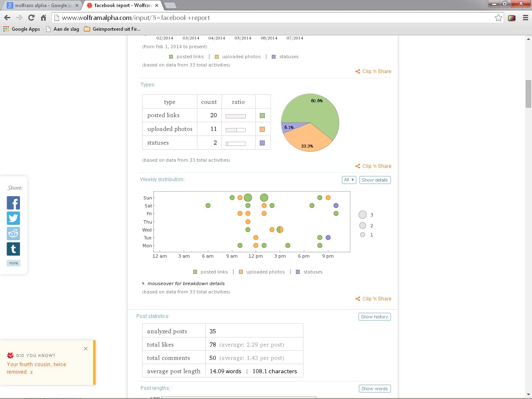Reload the Wolfram Alpha page
Image resolution: width=532 pixels, height=399 pixels.
32,17
